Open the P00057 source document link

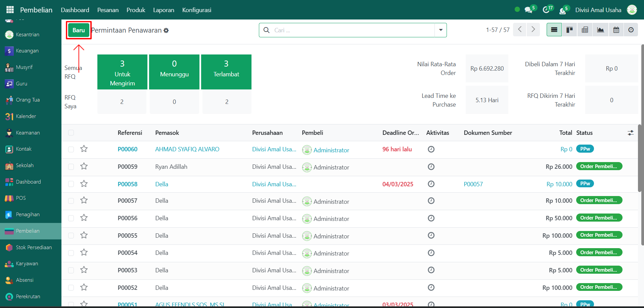coord(473,184)
